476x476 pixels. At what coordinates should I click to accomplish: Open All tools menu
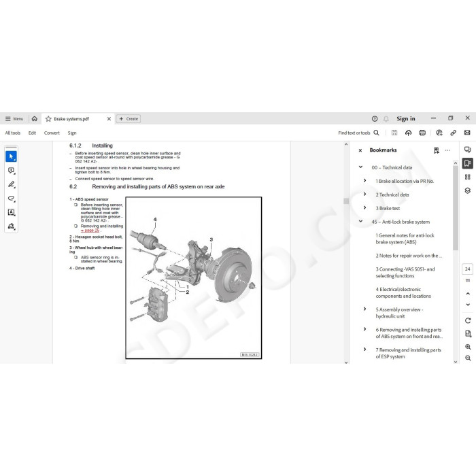pos(13,133)
